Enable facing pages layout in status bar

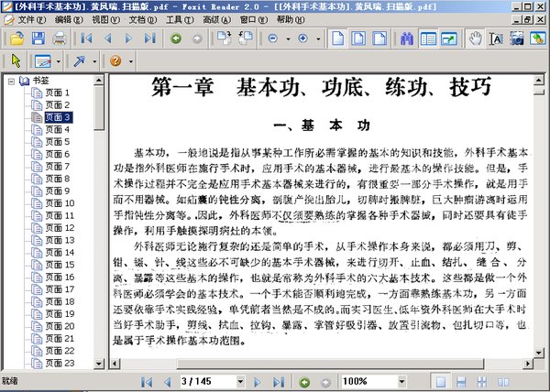tap(503, 382)
